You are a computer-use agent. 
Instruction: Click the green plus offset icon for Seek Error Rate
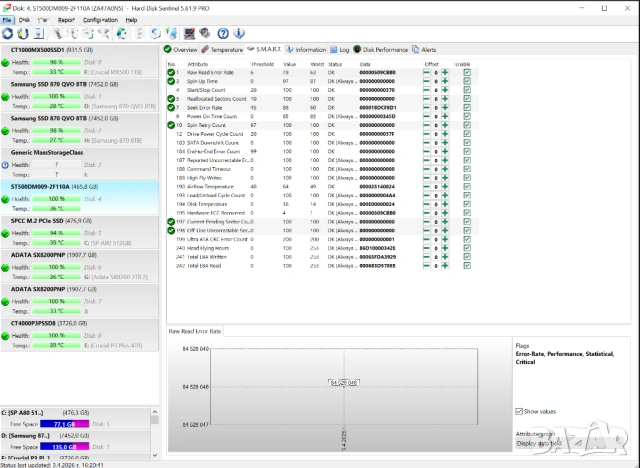tap(443, 108)
